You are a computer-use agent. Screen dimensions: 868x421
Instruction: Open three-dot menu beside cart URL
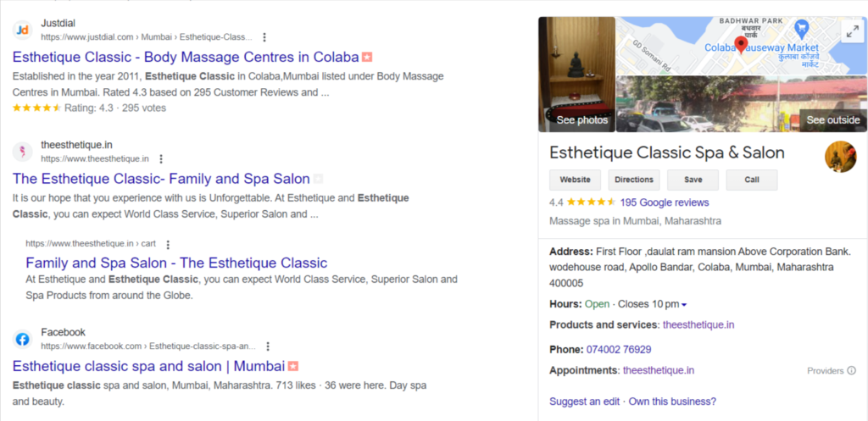169,244
